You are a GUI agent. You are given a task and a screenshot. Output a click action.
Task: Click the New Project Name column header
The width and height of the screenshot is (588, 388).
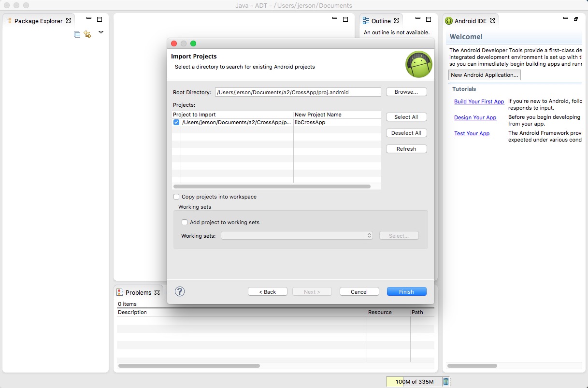pyautogui.click(x=337, y=115)
